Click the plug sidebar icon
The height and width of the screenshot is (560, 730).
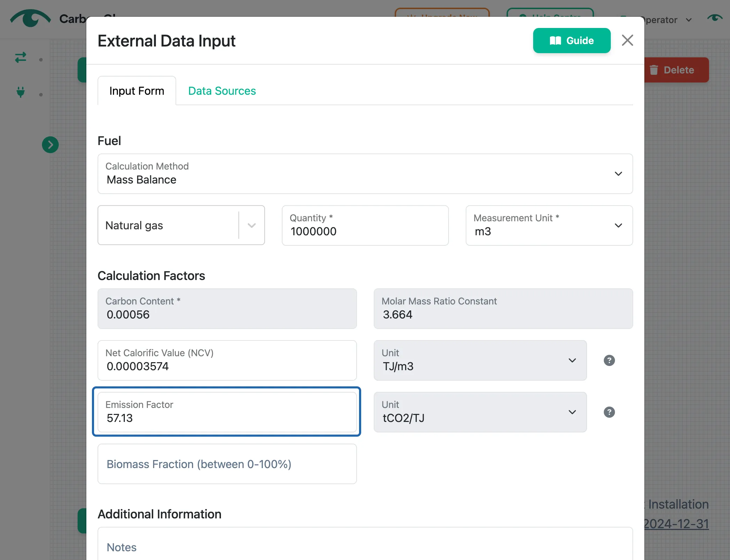21,92
